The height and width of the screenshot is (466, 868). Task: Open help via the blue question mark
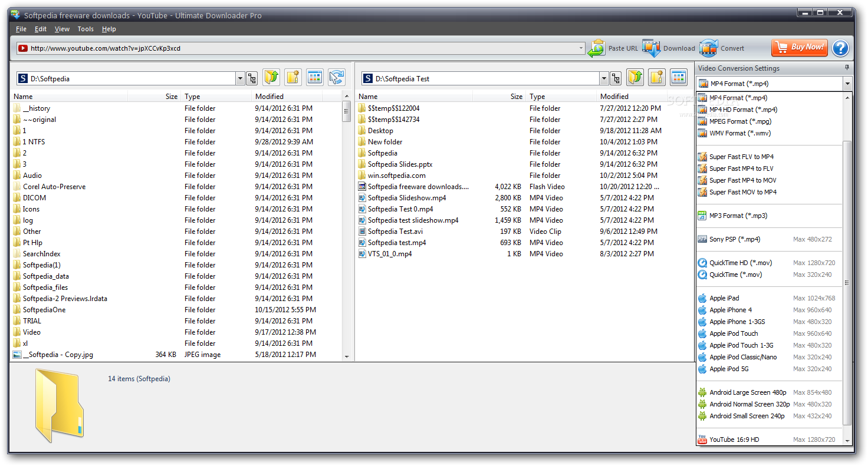(x=840, y=48)
